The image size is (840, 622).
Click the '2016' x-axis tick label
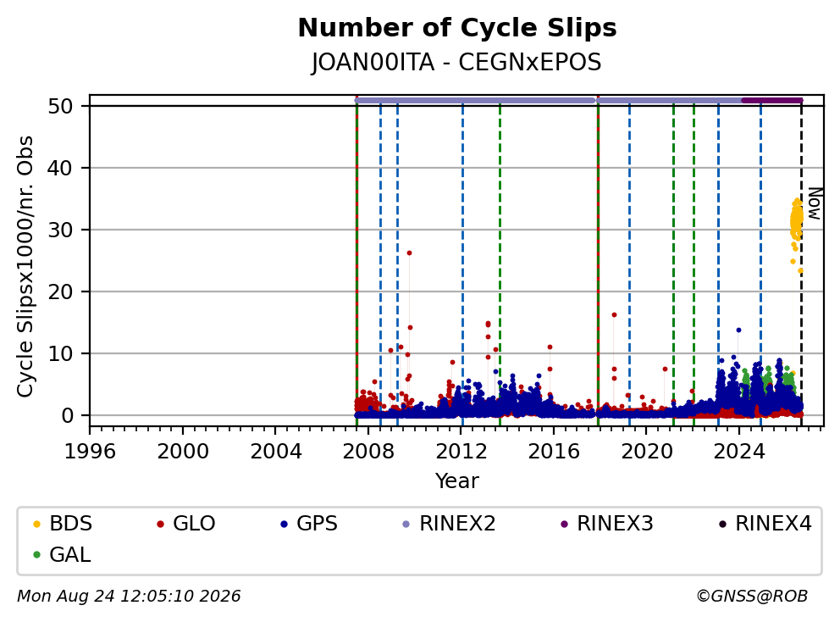554,452
